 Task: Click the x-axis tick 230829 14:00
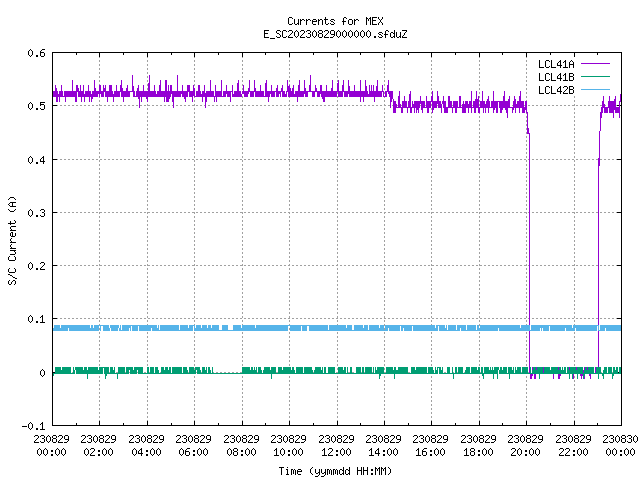pyautogui.click(x=383, y=445)
